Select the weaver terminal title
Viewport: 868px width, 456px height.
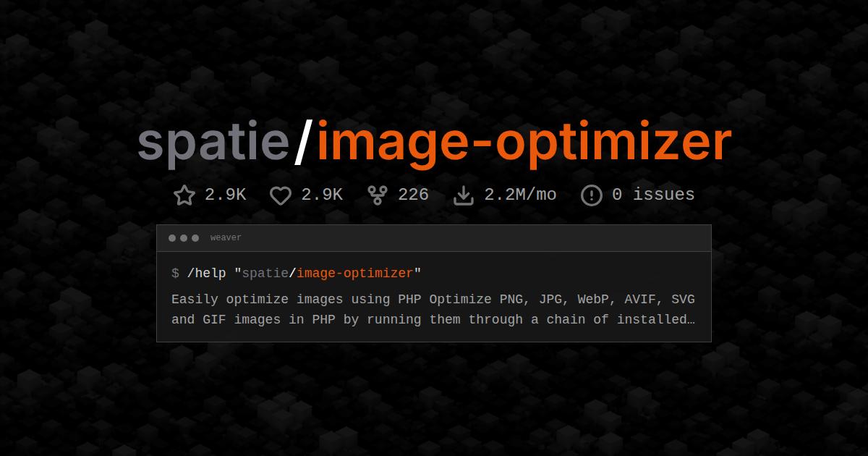pos(226,237)
